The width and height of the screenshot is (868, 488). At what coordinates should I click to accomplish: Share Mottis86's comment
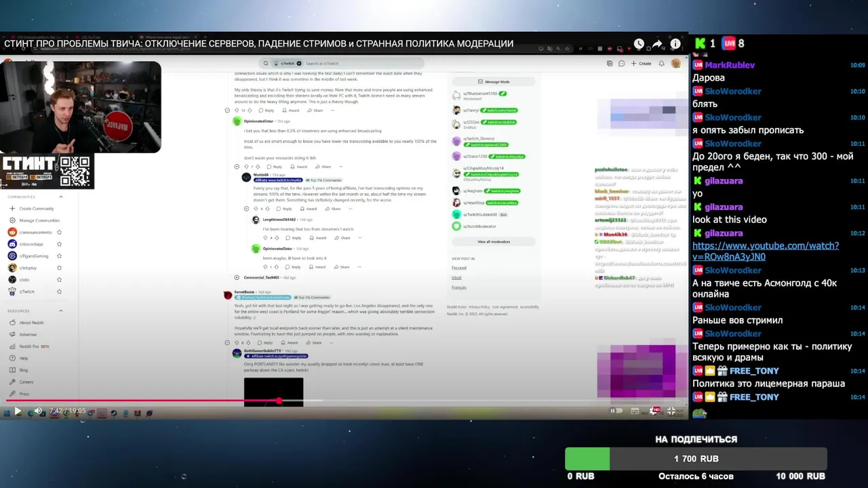(x=333, y=209)
